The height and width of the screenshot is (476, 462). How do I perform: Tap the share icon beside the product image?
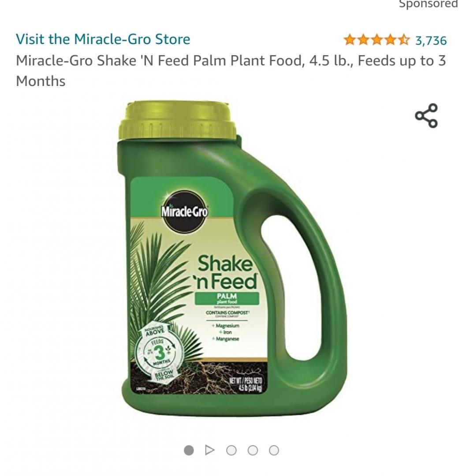(426, 115)
